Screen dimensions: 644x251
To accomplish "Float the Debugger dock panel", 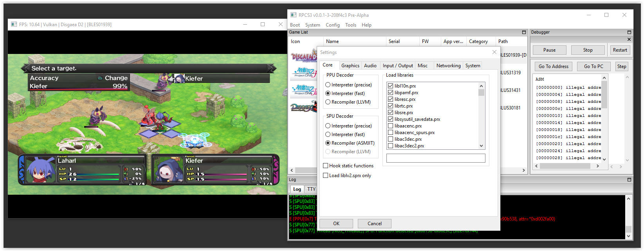I will [x=629, y=32].
